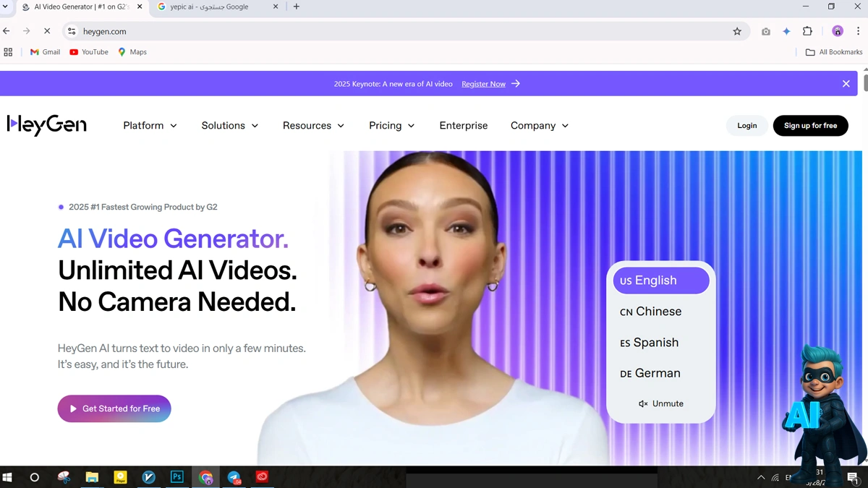Open YouTube bookmark
868x488 pixels.
[89, 52]
